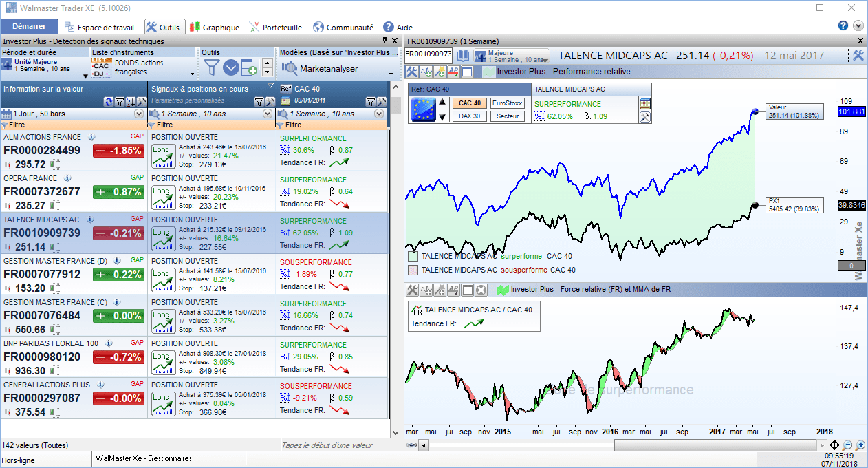Open the Espace de travail menu
The height and width of the screenshot is (468, 868).
pos(99,28)
